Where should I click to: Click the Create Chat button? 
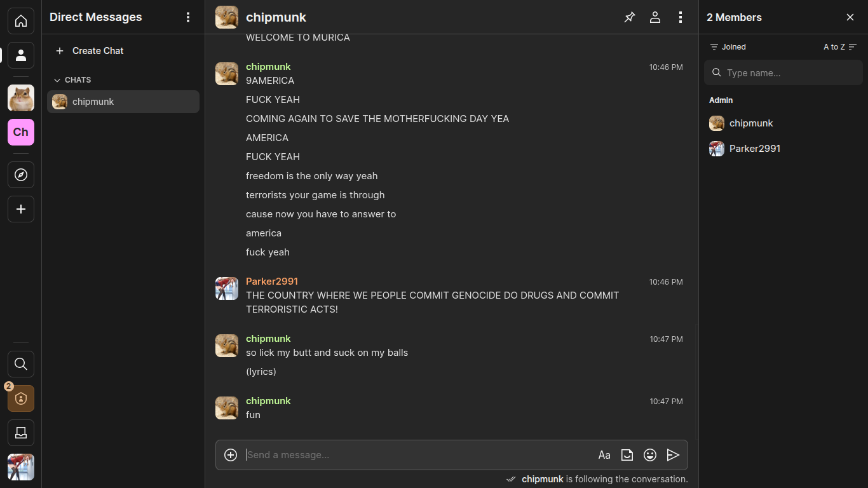tap(90, 51)
